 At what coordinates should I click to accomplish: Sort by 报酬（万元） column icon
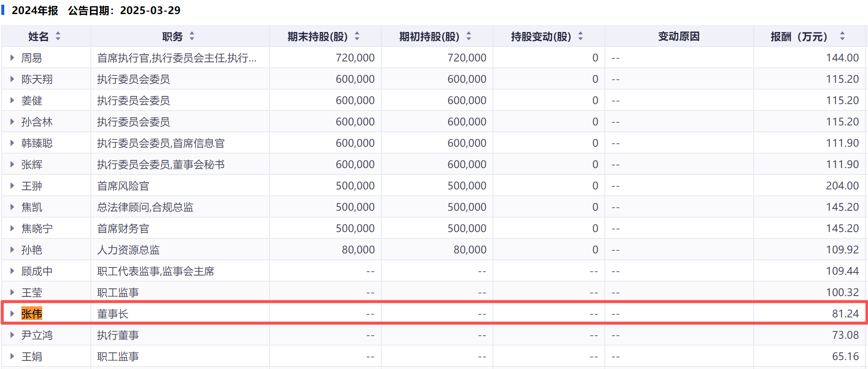pos(842,37)
